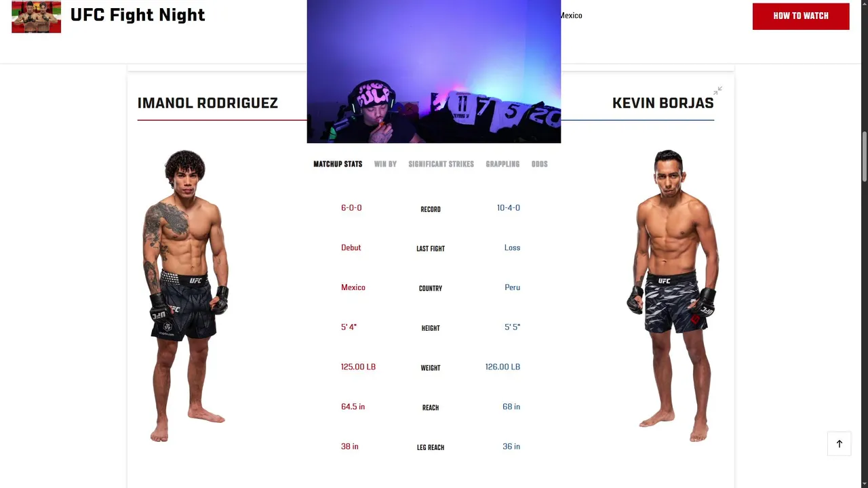Click the UFC Fight Night title
The image size is (868, 488).
point(138,15)
